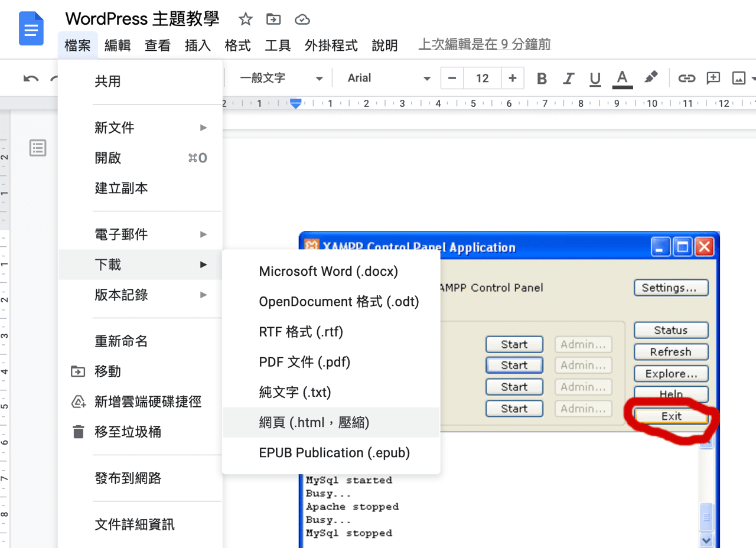Select 開啟 in the file menu
756x548 pixels.
pyautogui.click(x=140, y=158)
